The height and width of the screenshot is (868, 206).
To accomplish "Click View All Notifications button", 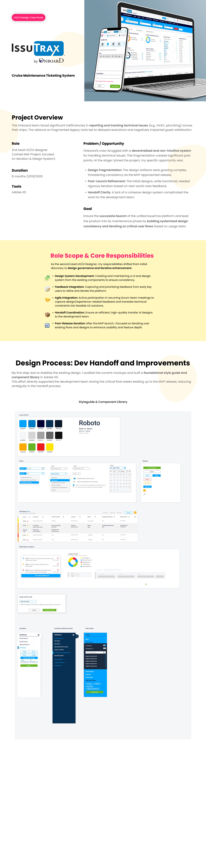I will point(41,576).
